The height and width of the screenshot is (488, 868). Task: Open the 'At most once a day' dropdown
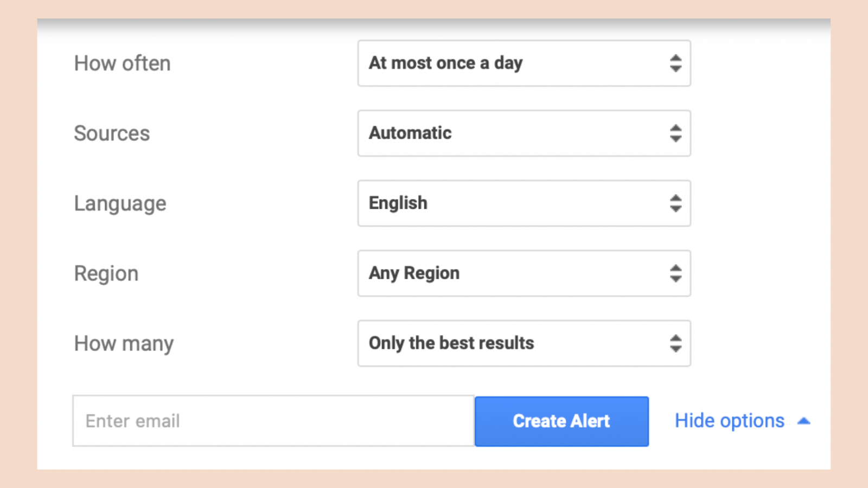[x=524, y=63]
